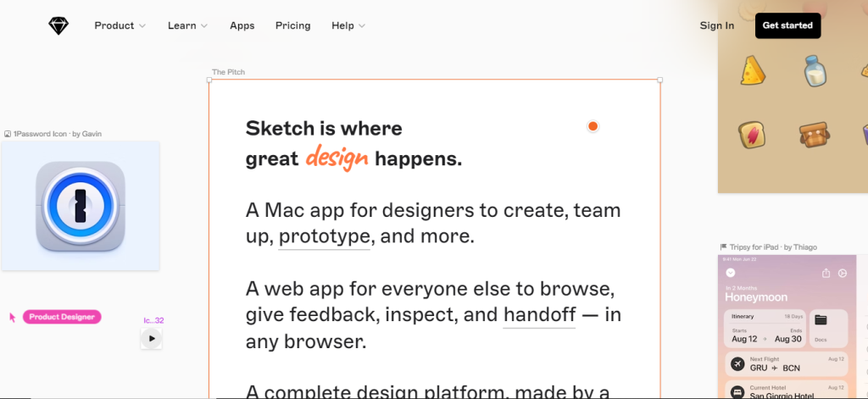Image resolution: width=868 pixels, height=399 pixels.
Task: Click the share icon in Tripsy header
Action: point(826,273)
